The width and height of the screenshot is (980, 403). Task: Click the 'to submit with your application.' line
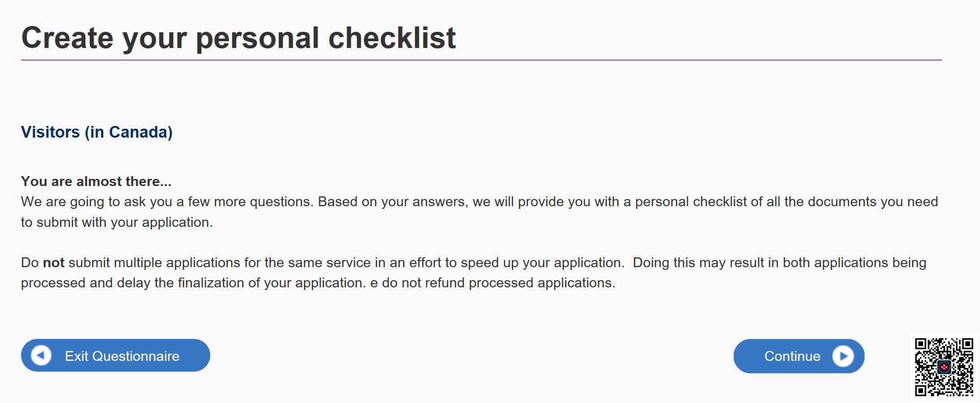point(117,222)
